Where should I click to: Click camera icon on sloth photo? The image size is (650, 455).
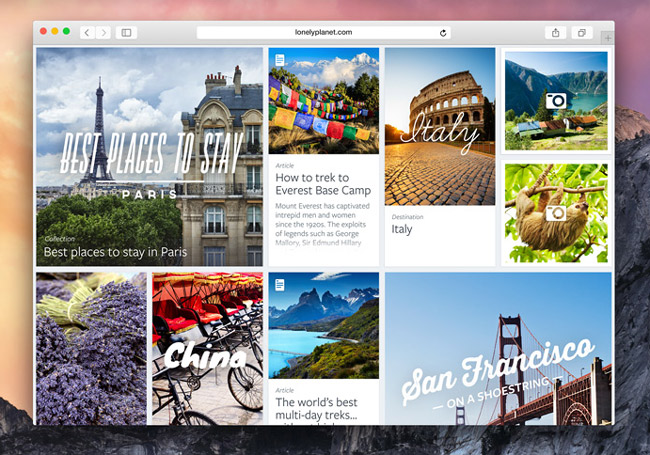pyautogui.click(x=556, y=213)
